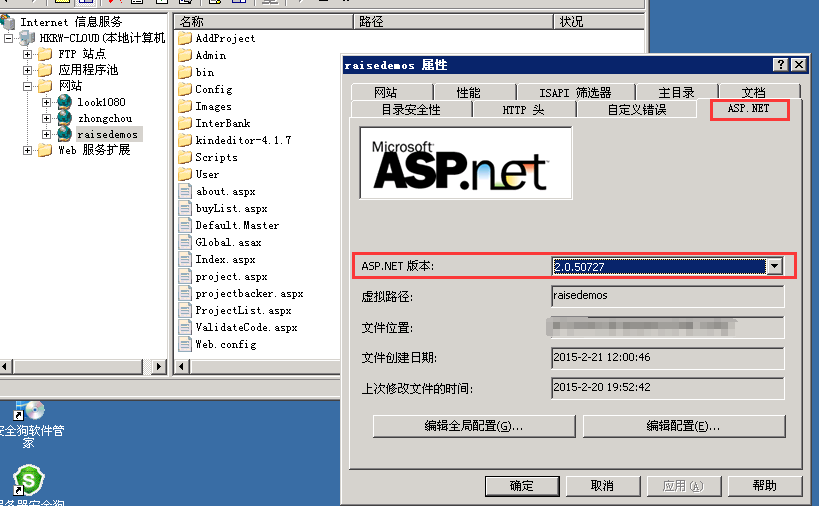The height and width of the screenshot is (506, 819).
Task: Switch to the 性能 tab
Action: [x=468, y=92]
